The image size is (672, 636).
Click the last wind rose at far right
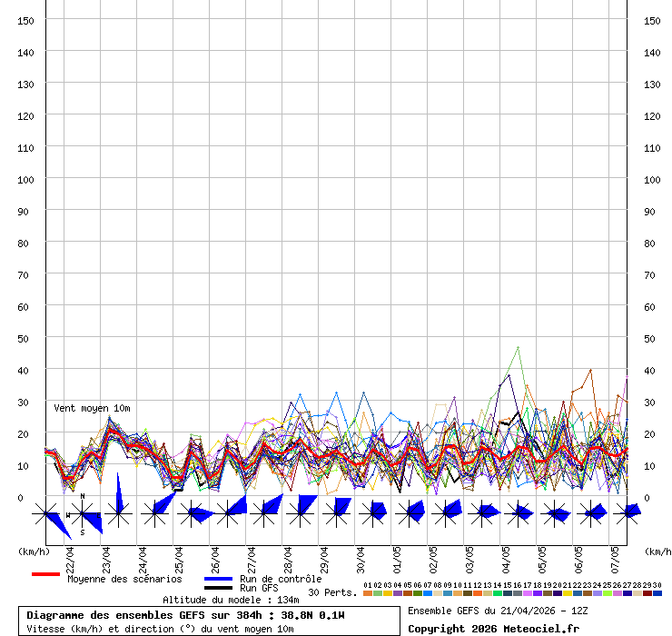click(627, 513)
